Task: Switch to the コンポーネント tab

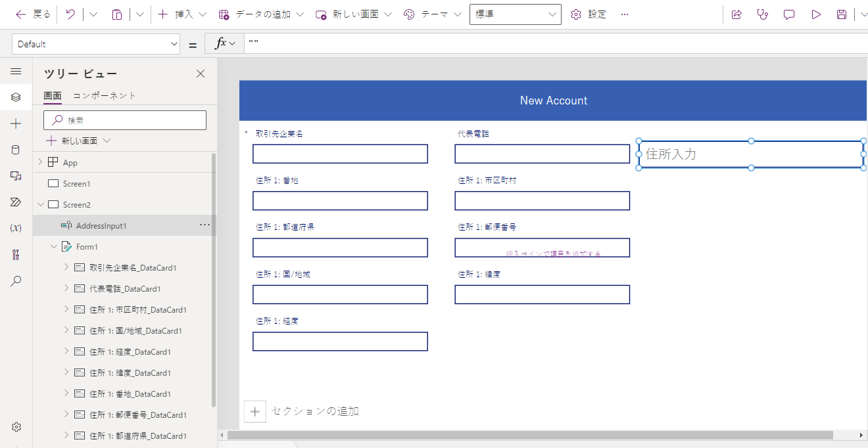Action: 104,95
